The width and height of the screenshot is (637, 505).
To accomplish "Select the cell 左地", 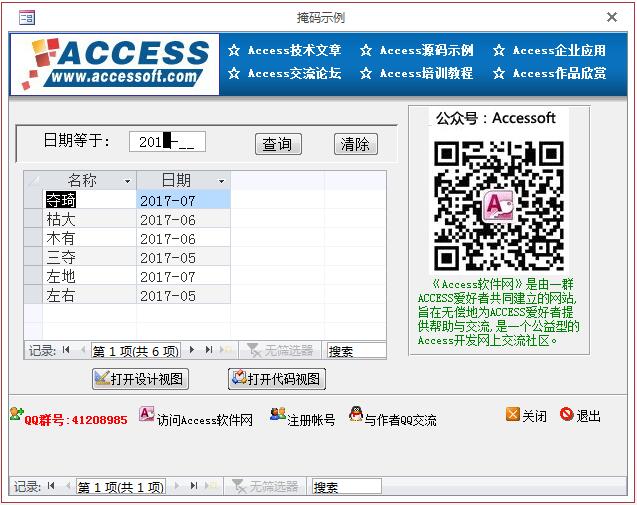I will [x=89, y=277].
